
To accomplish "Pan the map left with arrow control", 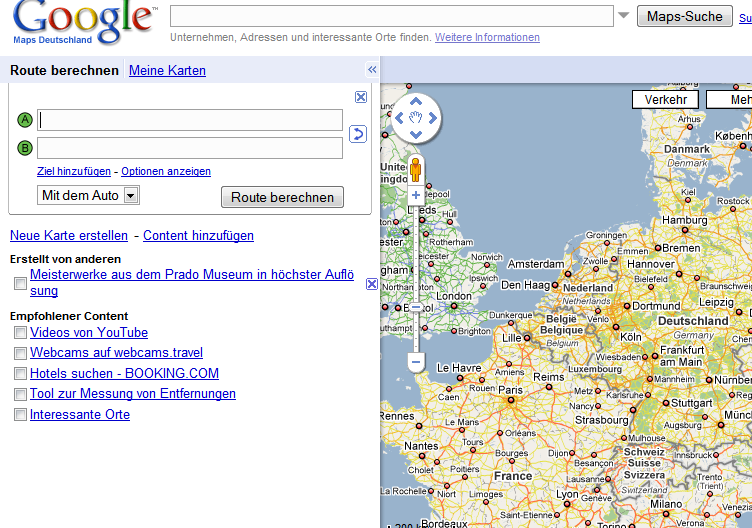I will [x=400, y=119].
